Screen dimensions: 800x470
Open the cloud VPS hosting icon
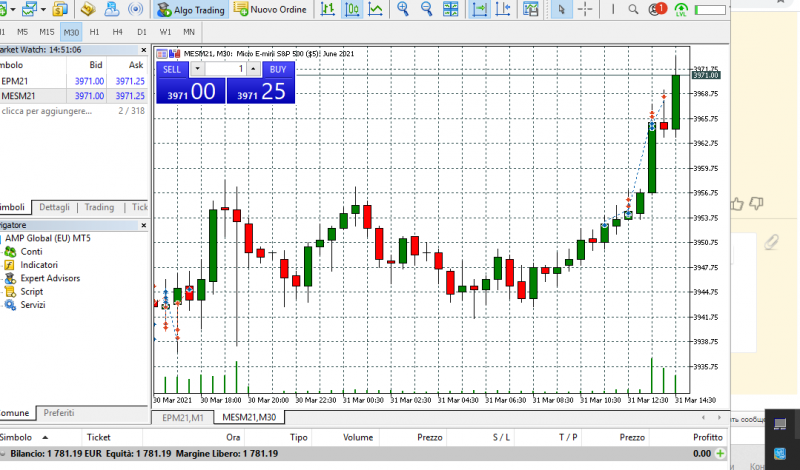(112, 9)
